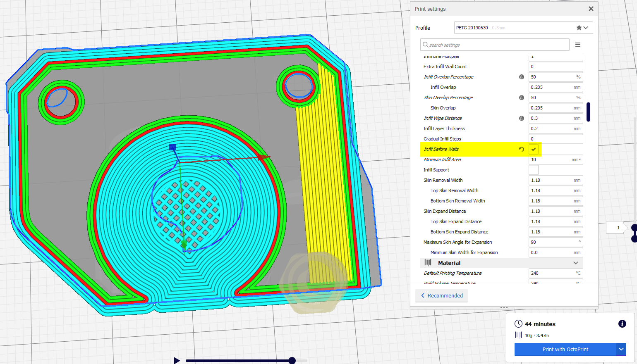The image size is (637, 364).
Task: Click the clock icon beside 44 minutes
Action: (x=519, y=324)
